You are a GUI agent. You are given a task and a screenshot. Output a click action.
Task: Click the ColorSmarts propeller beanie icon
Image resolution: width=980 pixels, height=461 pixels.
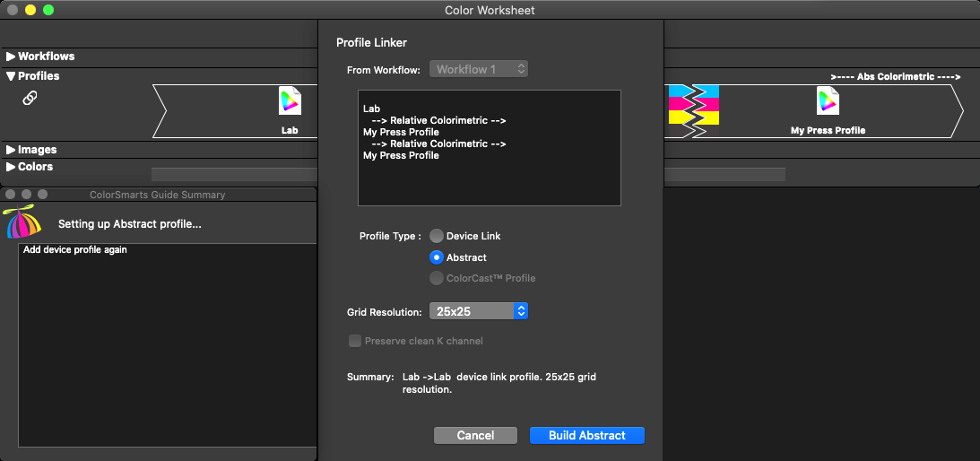click(22, 222)
